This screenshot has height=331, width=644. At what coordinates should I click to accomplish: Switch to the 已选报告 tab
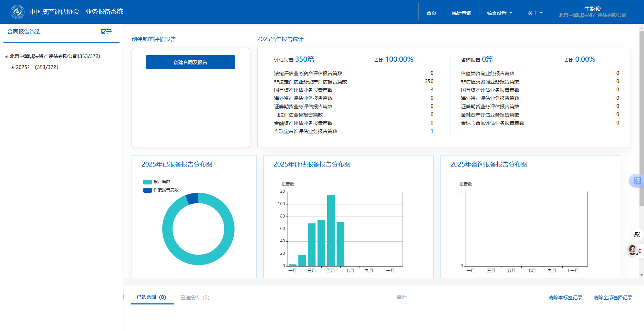195,298
